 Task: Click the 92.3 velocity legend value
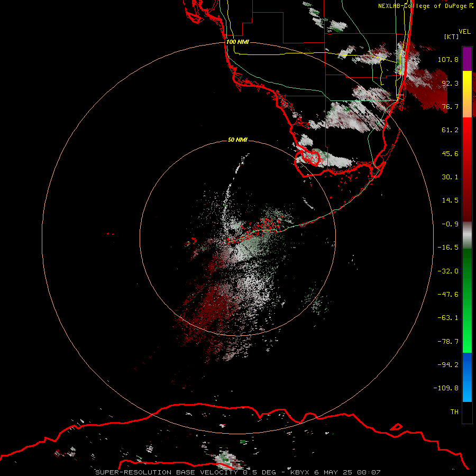[x=450, y=83]
